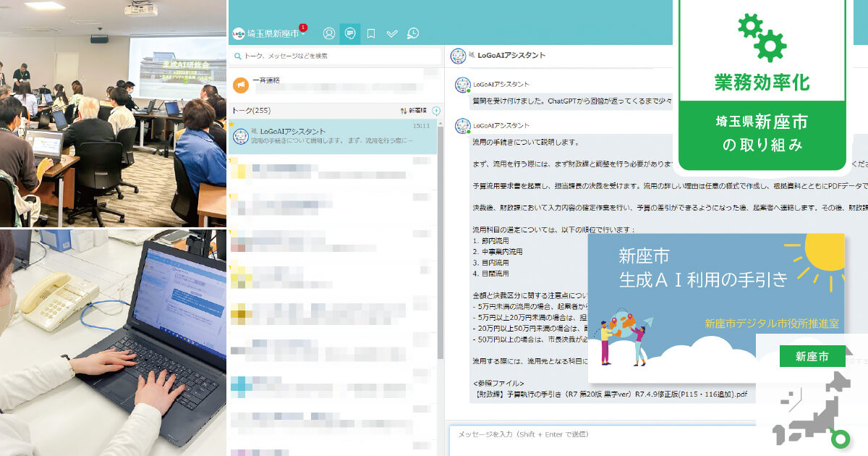Image resolution: width=868 pixels, height=456 pixels.
Task: Click the 4. 目間流用 list line
Action: 490,274
